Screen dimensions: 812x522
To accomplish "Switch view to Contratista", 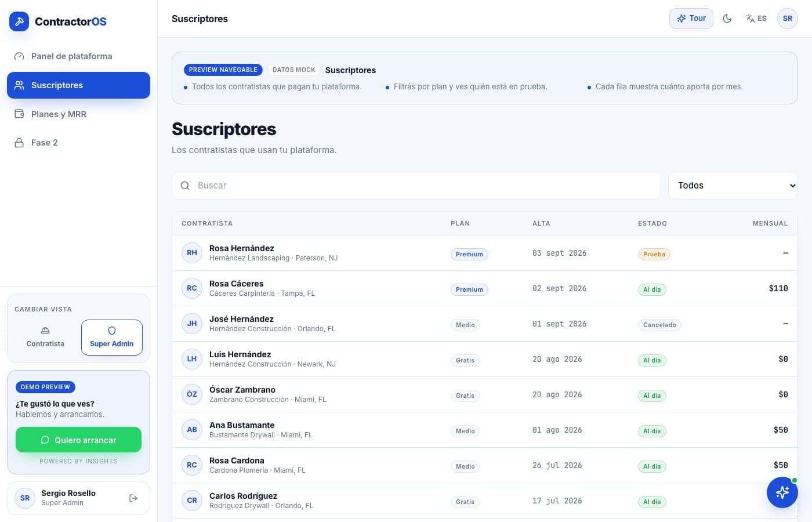I will [x=45, y=338].
